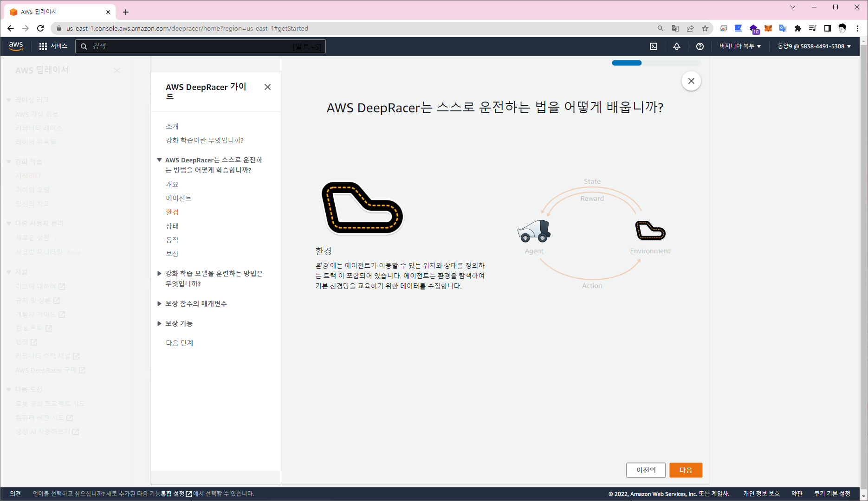
Task: Collapse the 자원 navigation section
Action: 9,272
